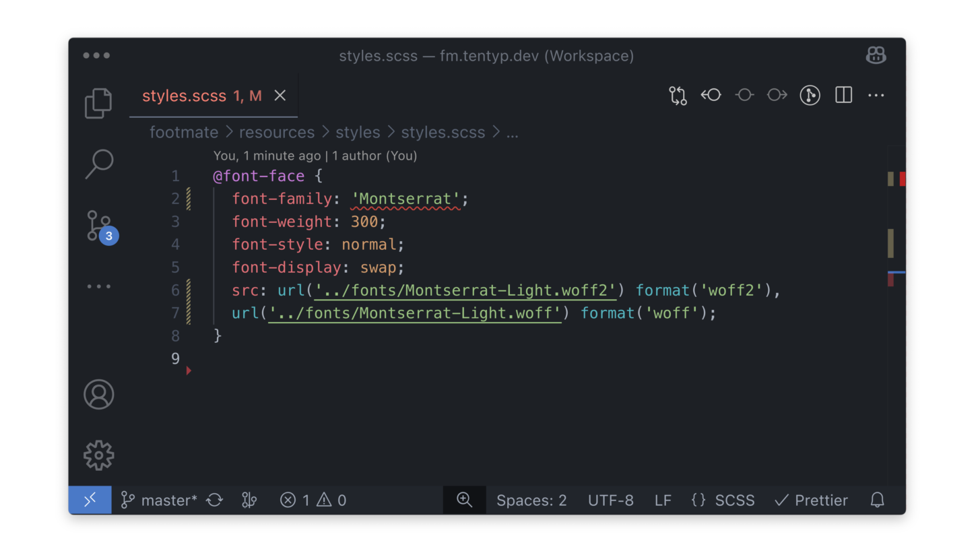Close the styles.scss tab
This screenshot has width=980, height=551.
click(280, 96)
